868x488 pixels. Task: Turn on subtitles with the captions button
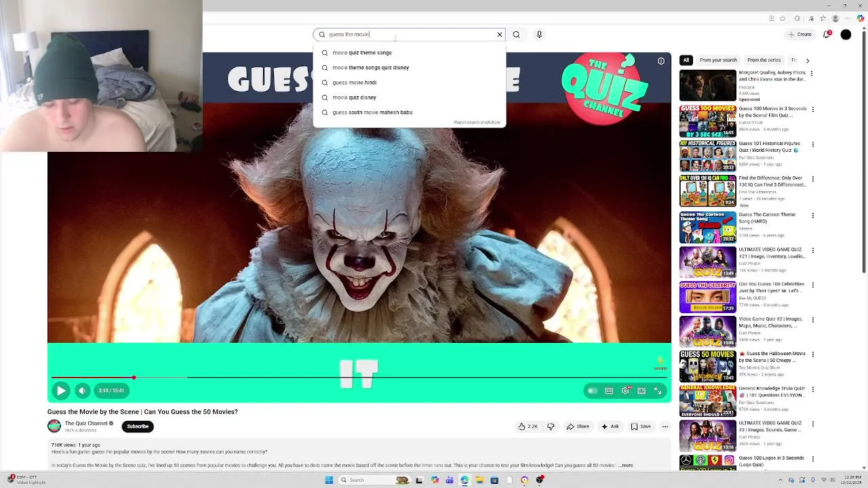(609, 391)
